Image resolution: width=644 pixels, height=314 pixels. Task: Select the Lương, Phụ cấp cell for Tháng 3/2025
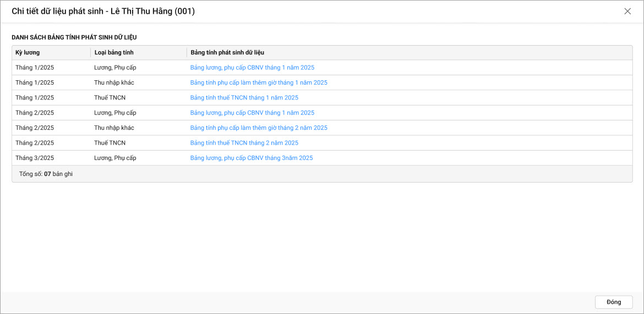point(115,158)
